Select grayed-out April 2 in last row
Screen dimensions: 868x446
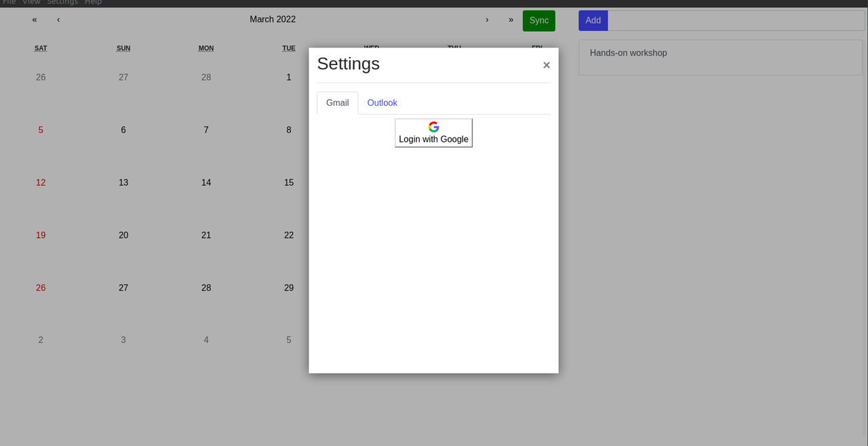41,340
